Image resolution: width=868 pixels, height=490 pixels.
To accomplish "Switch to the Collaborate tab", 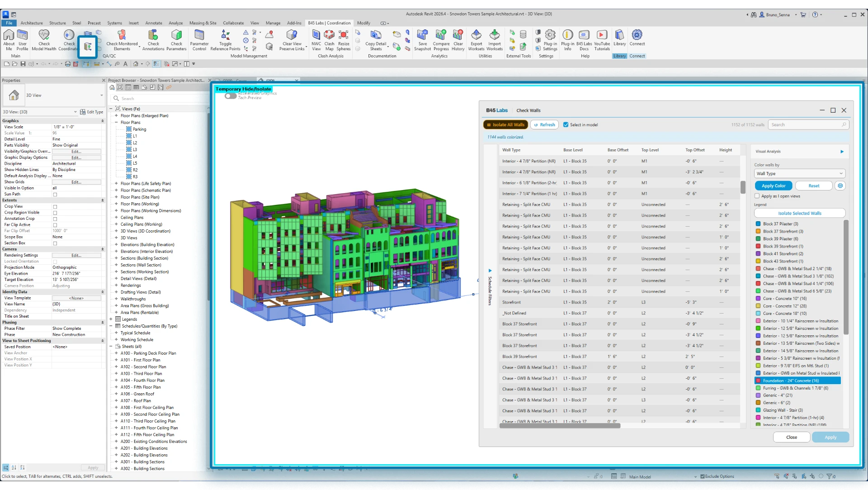I will (233, 23).
